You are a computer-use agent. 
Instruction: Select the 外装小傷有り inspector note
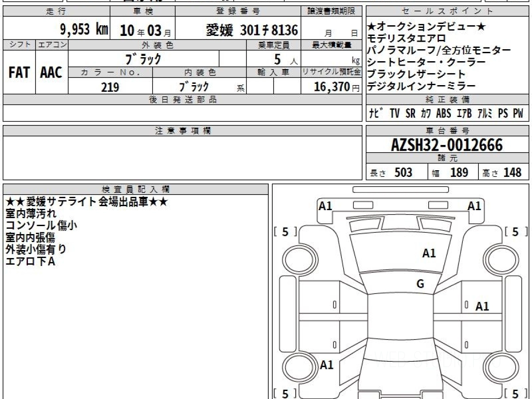point(36,250)
